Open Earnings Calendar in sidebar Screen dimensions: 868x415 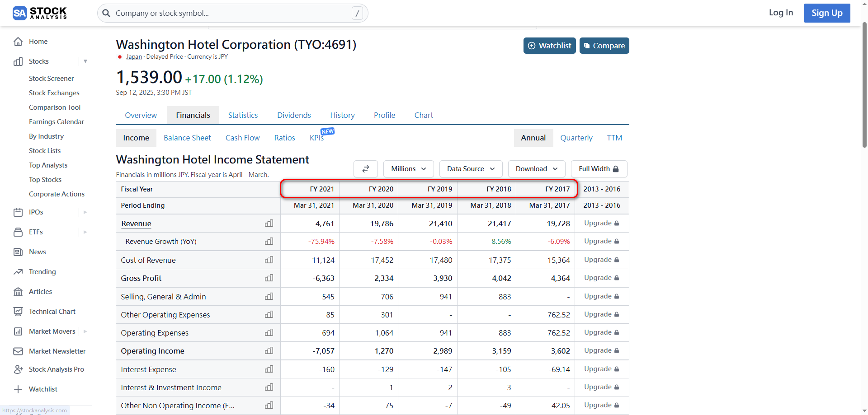pos(57,122)
